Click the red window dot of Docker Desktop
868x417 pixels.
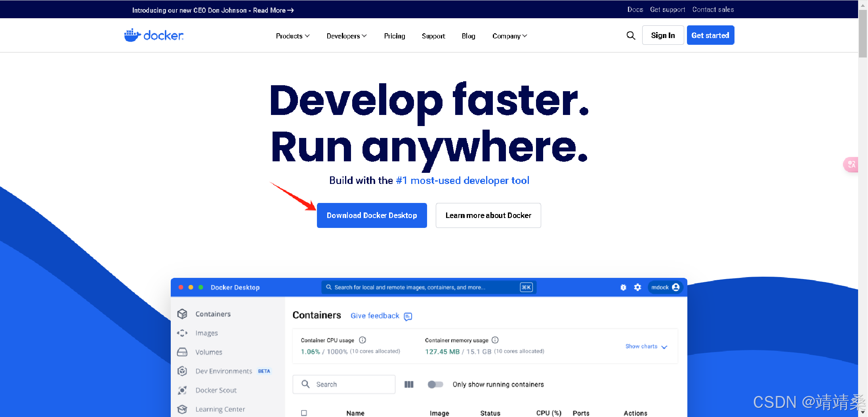click(x=181, y=287)
